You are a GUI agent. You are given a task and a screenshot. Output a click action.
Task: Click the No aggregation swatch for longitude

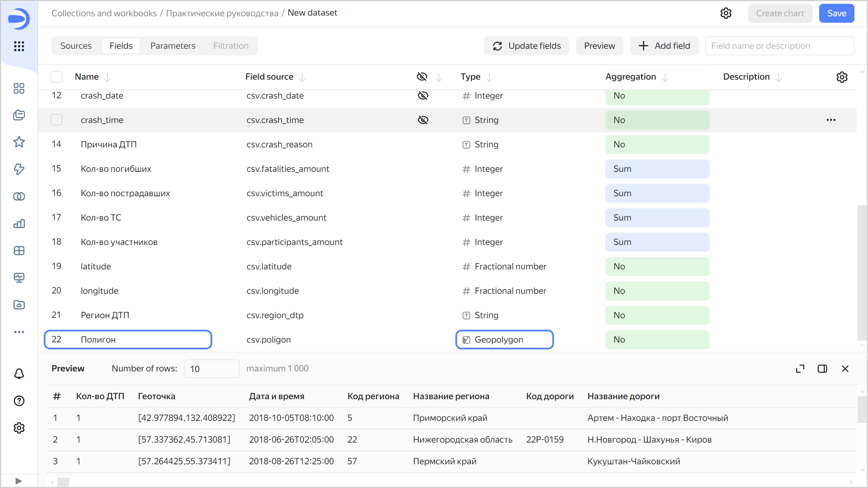coord(657,291)
